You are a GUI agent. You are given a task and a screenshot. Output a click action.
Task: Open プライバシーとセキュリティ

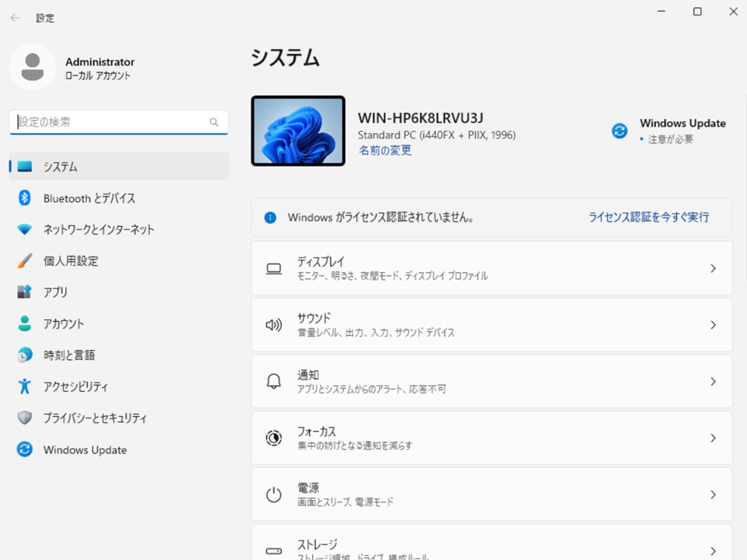tap(118, 418)
